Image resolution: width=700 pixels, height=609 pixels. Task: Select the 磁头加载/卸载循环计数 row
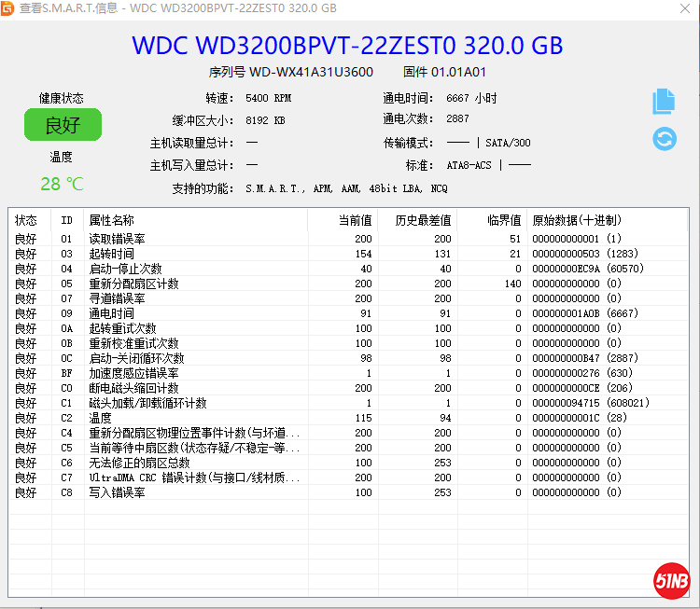coord(147,403)
